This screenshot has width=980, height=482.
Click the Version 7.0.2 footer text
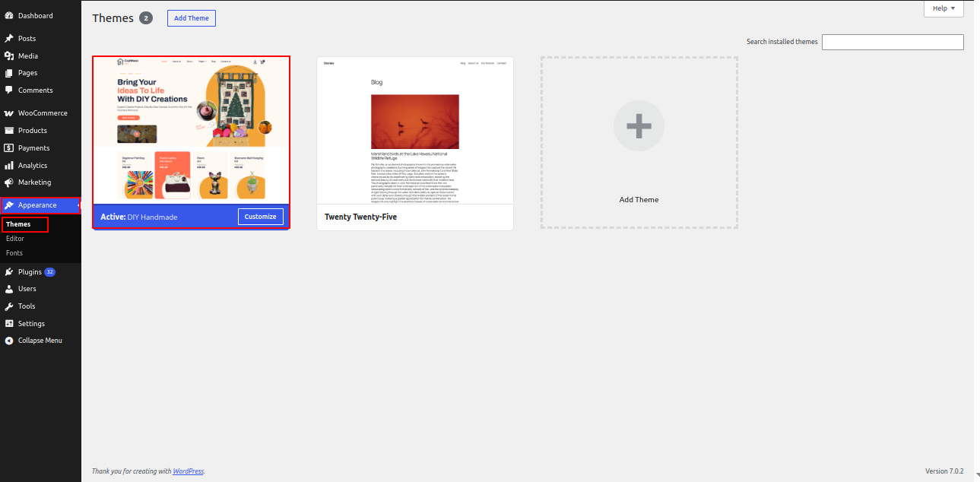tap(944, 471)
